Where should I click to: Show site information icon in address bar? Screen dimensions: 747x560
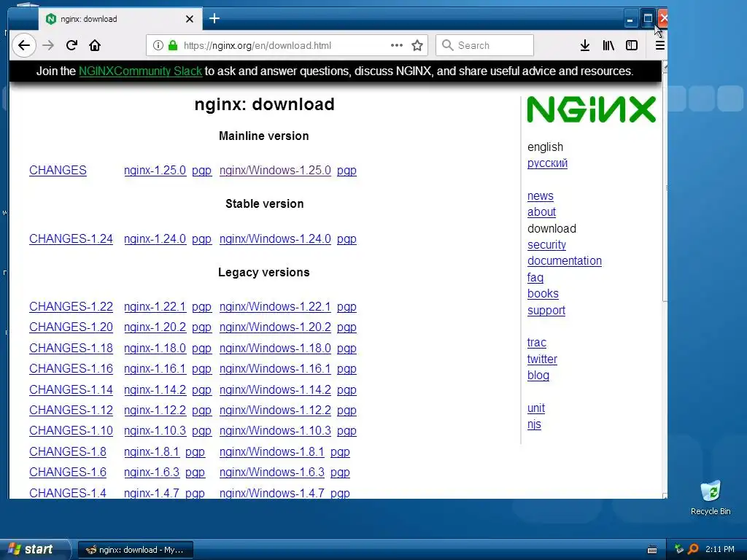pyautogui.click(x=158, y=45)
